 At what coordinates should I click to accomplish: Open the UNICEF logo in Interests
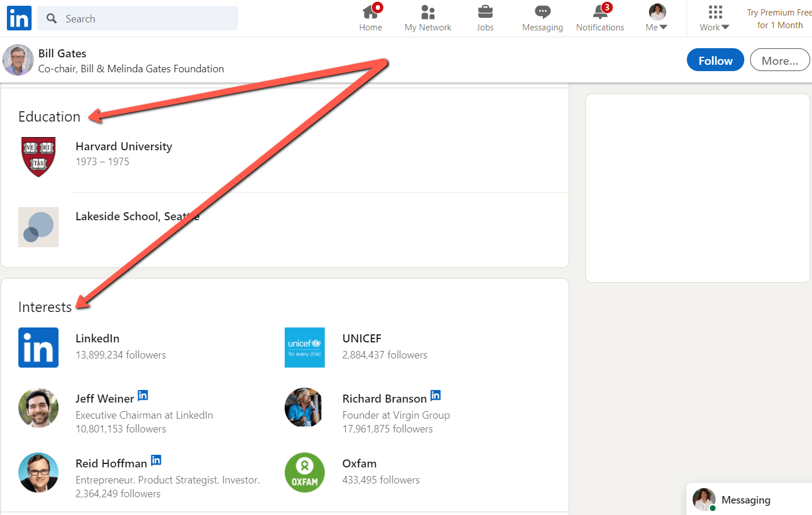click(x=305, y=348)
